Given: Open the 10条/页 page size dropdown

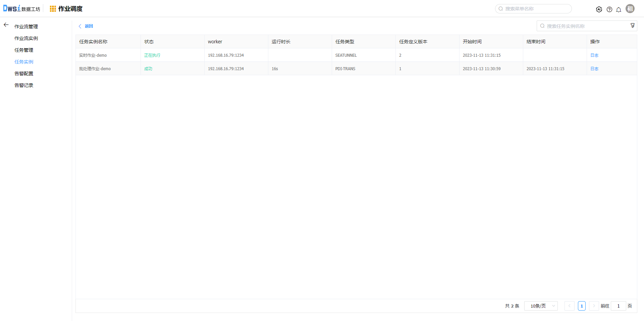Looking at the screenshot, I should [x=541, y=306].
